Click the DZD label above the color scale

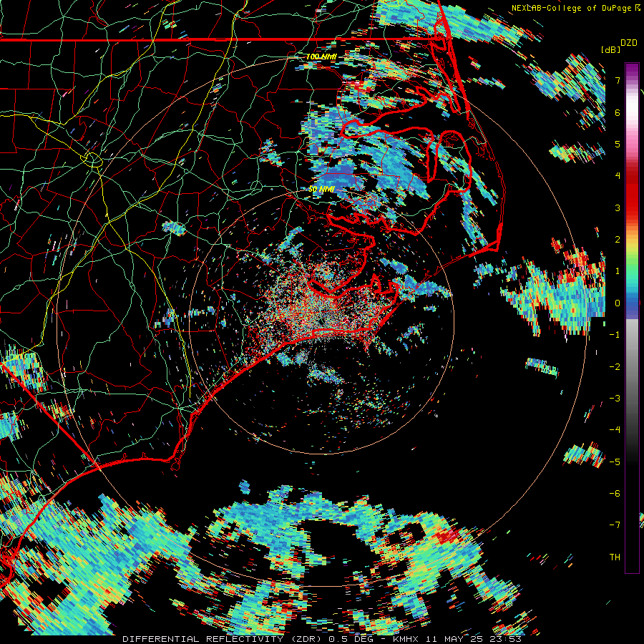pos(628,43)
